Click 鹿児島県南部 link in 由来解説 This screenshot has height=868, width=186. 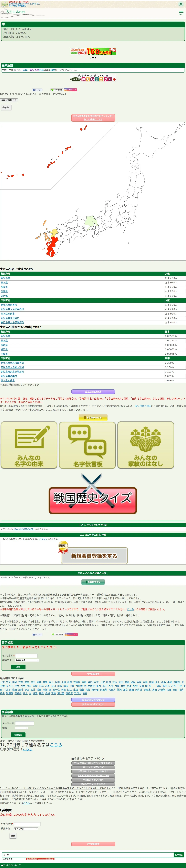37,70
